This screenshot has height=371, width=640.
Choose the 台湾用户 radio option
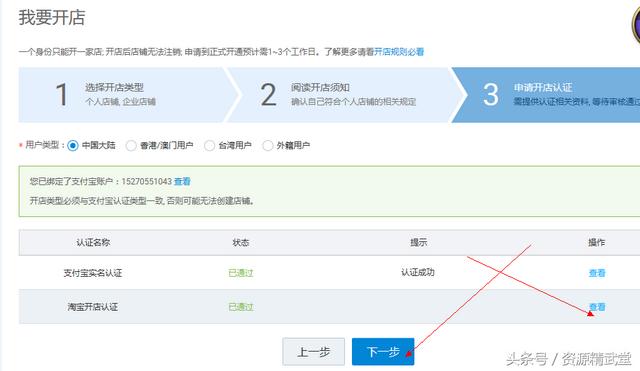point(209,145)
